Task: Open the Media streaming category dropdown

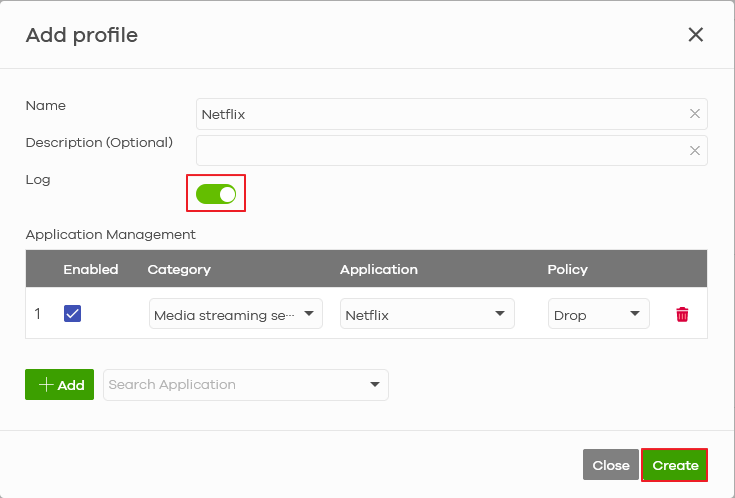Action: pyautogui.click(x=235, y=315)
